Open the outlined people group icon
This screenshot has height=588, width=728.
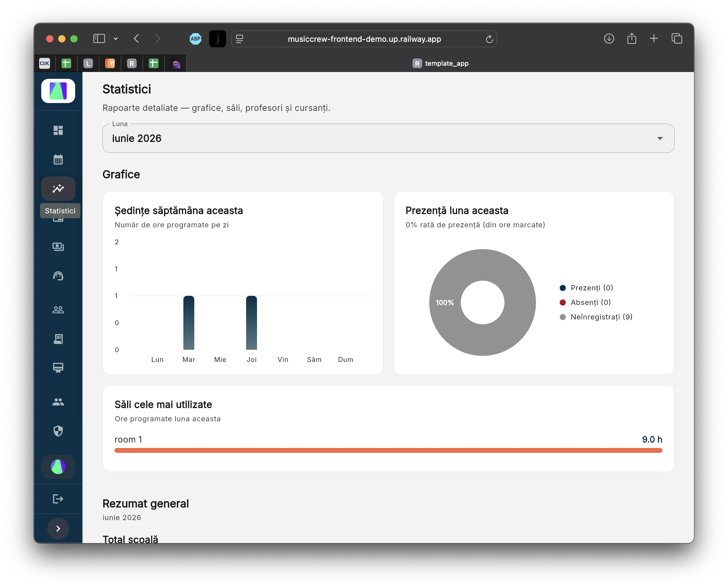point(58,309)
